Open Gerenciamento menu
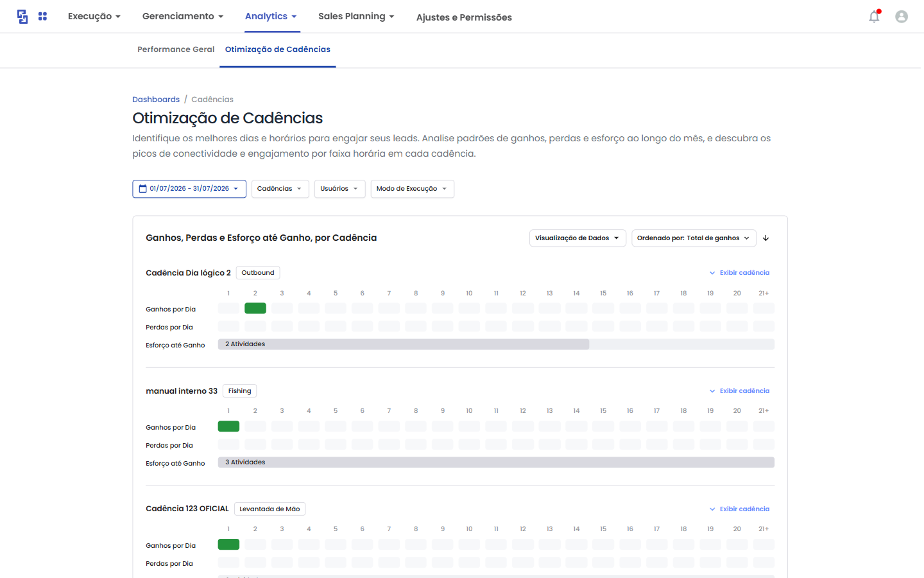Image resolution: width=924 pixels, height=578 pixels. coord(183,16)
